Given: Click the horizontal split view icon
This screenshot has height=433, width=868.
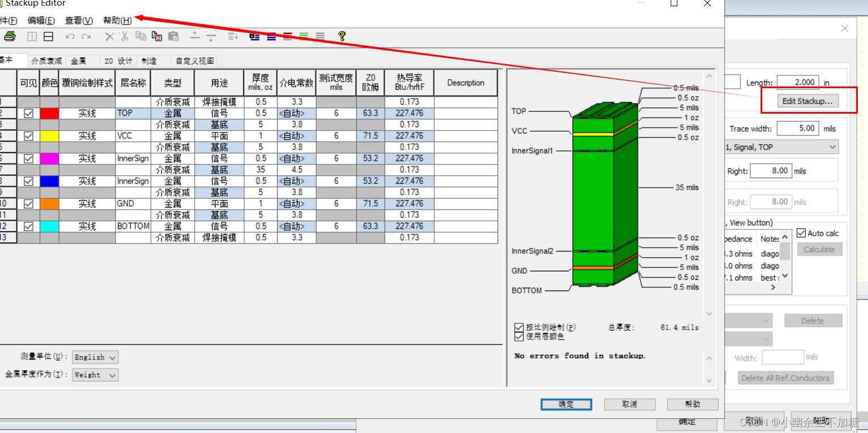Looking at the screenshot, I should point(49,37).
